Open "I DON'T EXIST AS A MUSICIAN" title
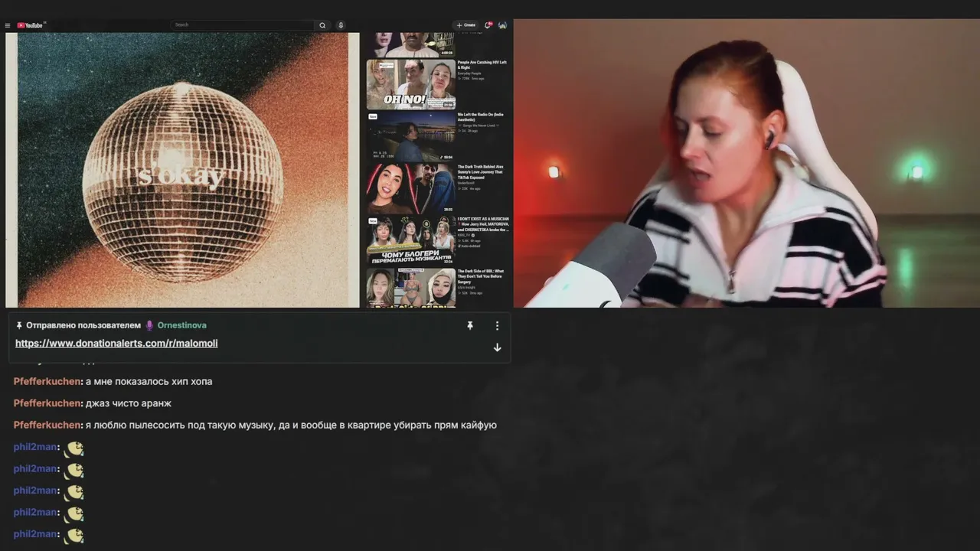Screen dimensions: 980x551 [483, 224]
